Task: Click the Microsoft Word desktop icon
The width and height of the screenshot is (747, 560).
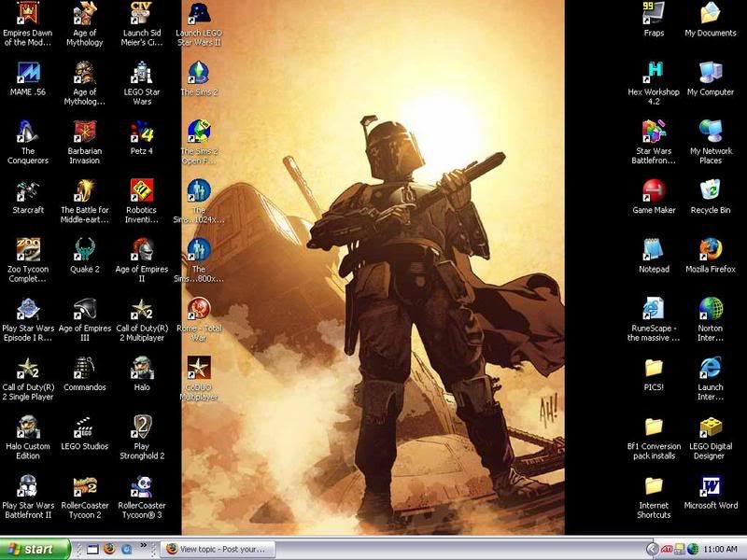Action: pos(711,493)
